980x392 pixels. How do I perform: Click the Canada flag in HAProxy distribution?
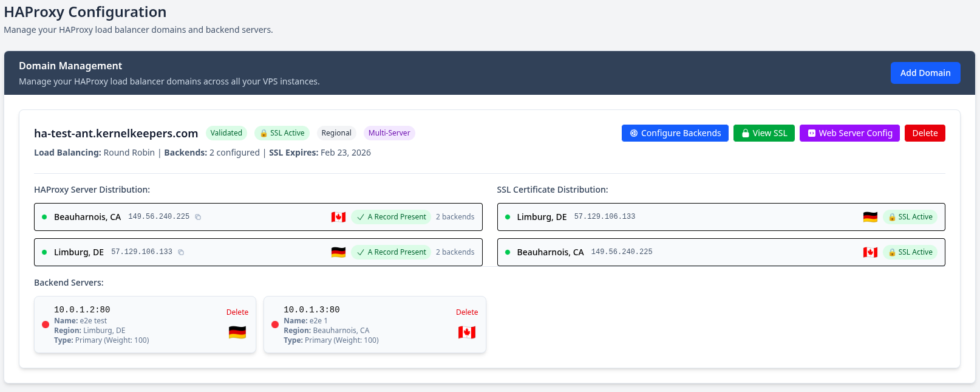(338, 217)
